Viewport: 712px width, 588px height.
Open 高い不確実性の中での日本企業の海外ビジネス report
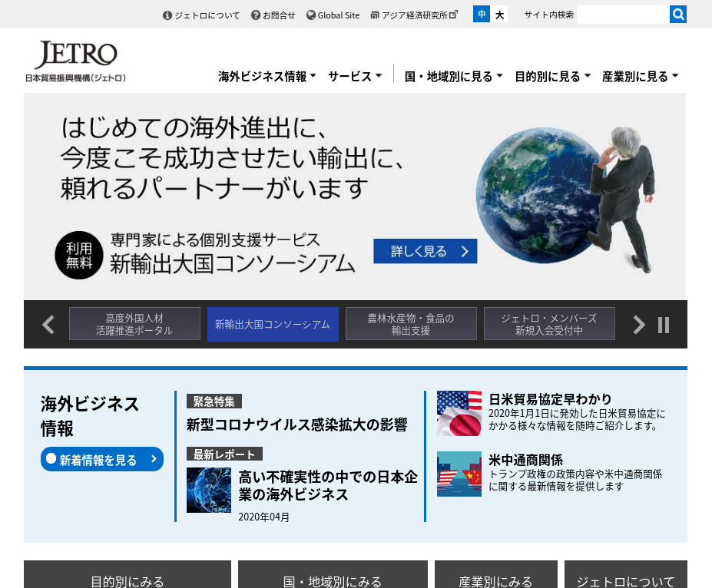pos(328,485)
